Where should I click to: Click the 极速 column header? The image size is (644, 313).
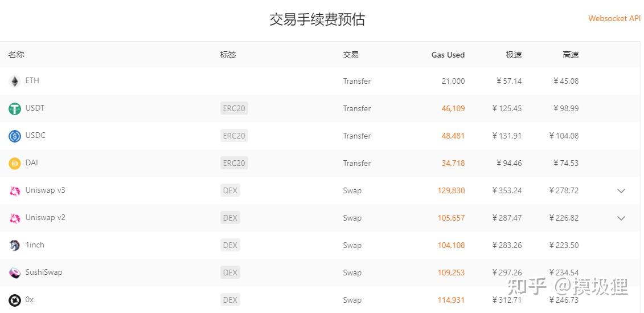coord(514,55)
